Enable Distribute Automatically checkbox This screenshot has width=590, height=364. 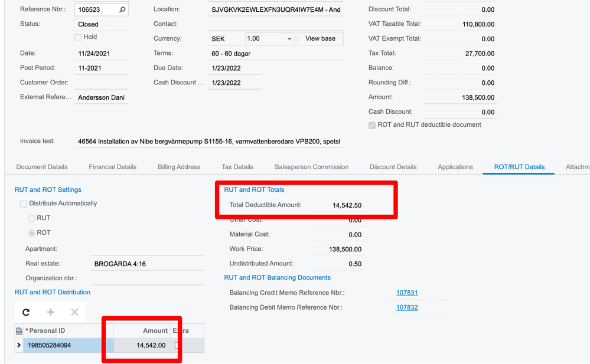(24, 204)
